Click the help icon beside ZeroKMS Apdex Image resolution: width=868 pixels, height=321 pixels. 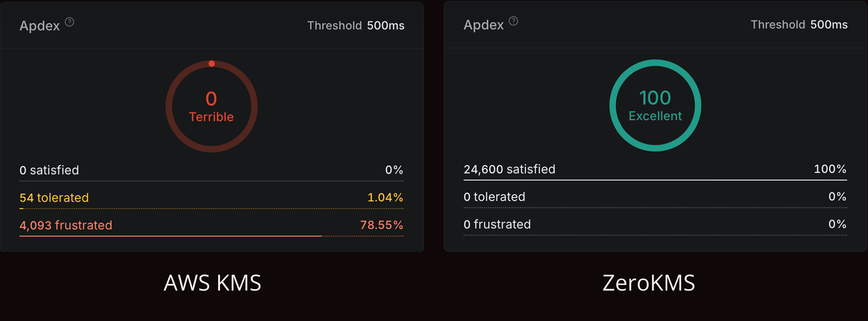[513, 21]
